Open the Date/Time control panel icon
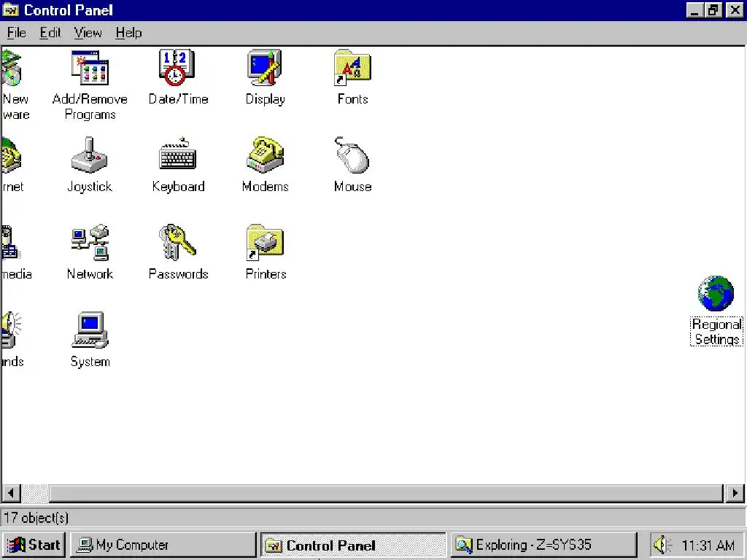This screenshot has width=747, height=560. click(177, 67)
